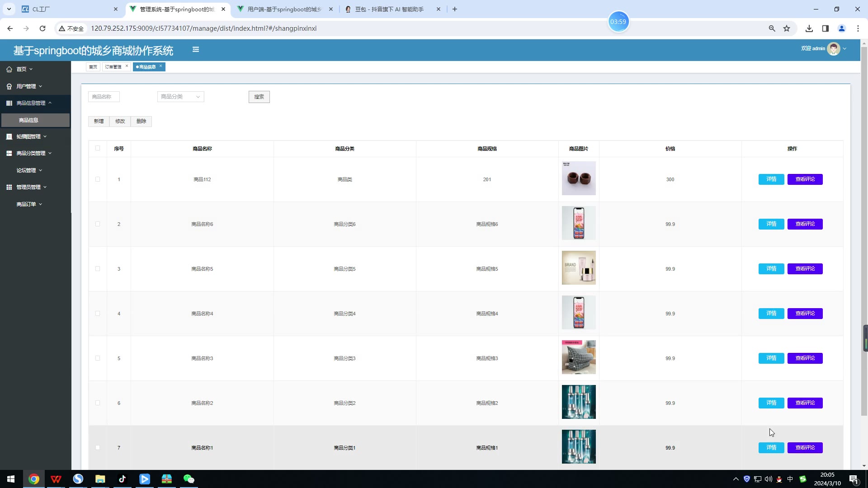Click the product category management sidebar icon
868x488 pixels.
coord(9,153)
